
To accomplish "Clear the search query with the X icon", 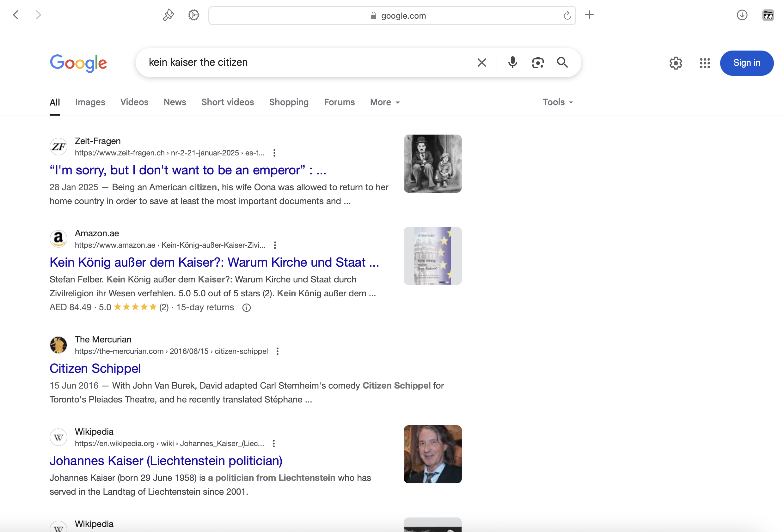I will pos(481,62).
